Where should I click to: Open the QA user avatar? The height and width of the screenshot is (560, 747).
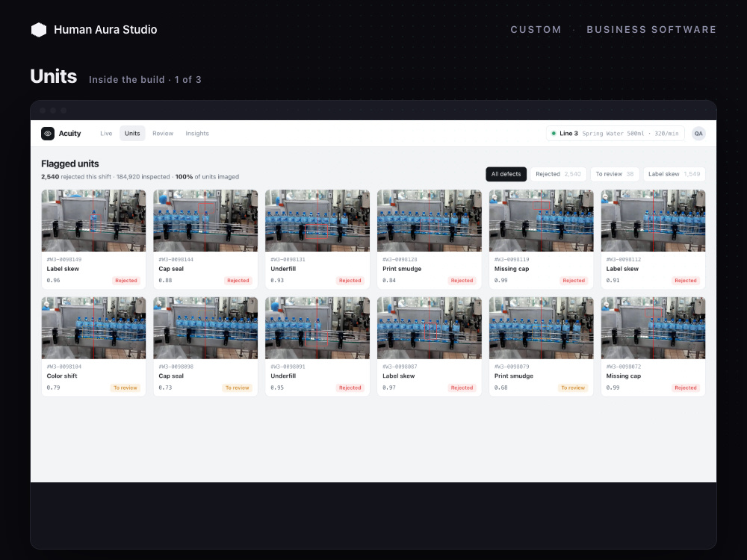pos(698,134)
